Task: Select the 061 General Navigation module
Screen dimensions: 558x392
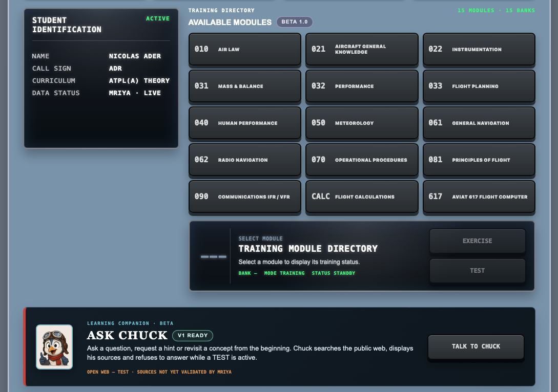Action: (479, 123)
